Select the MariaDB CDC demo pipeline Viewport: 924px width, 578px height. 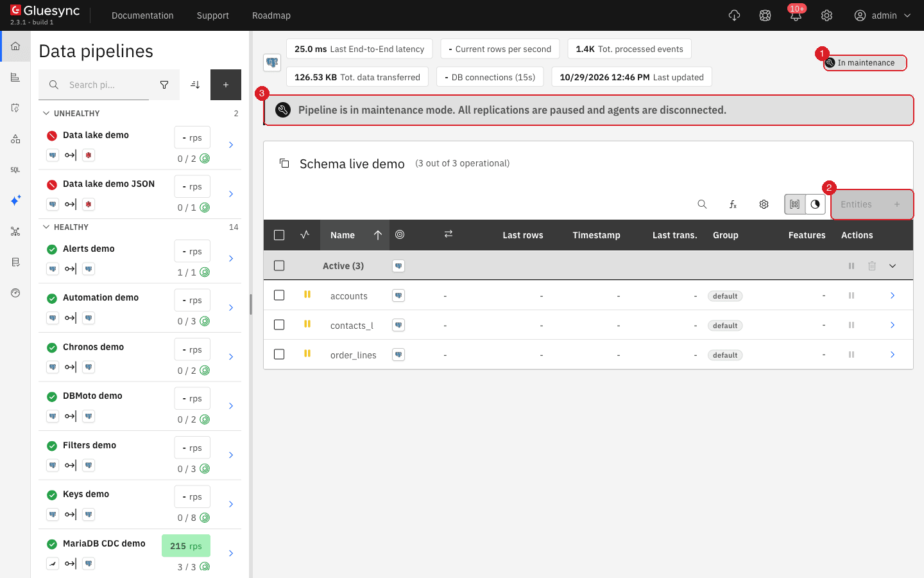[140, 554]
